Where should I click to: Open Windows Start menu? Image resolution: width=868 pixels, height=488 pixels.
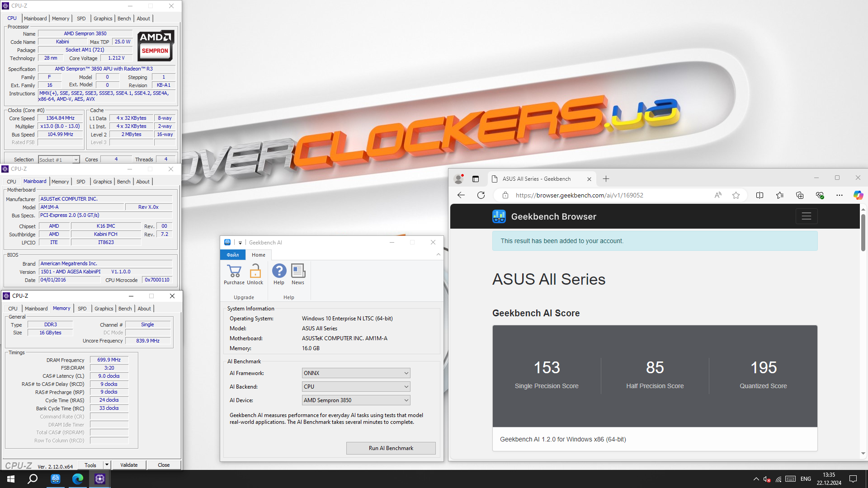(11, 479)
